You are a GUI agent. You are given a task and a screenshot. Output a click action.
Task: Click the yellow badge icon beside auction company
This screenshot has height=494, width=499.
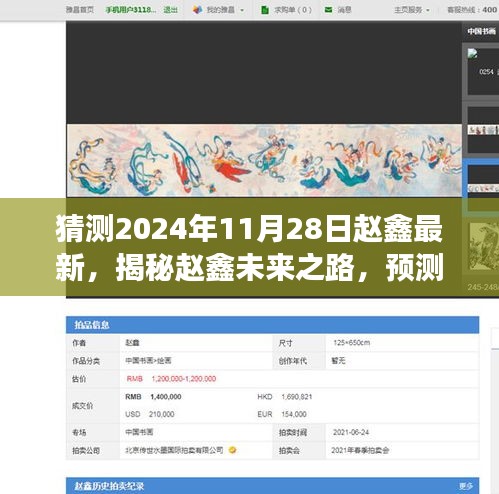233,450
